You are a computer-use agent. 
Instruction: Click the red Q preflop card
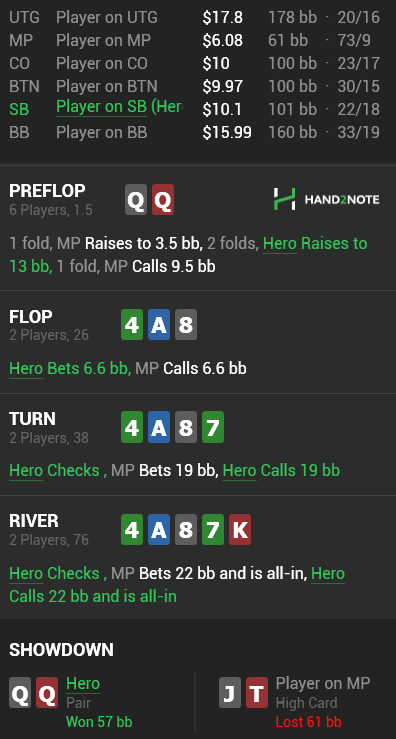163,200
